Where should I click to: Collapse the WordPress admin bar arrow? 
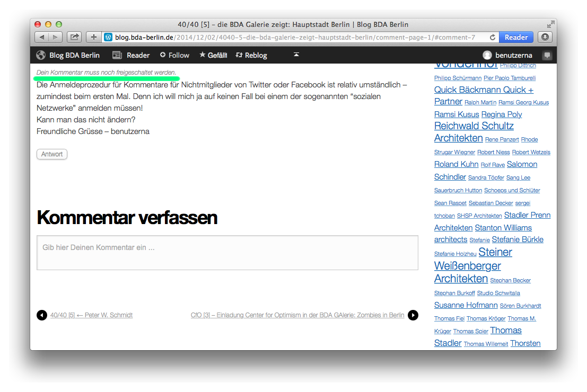point(296,55)
